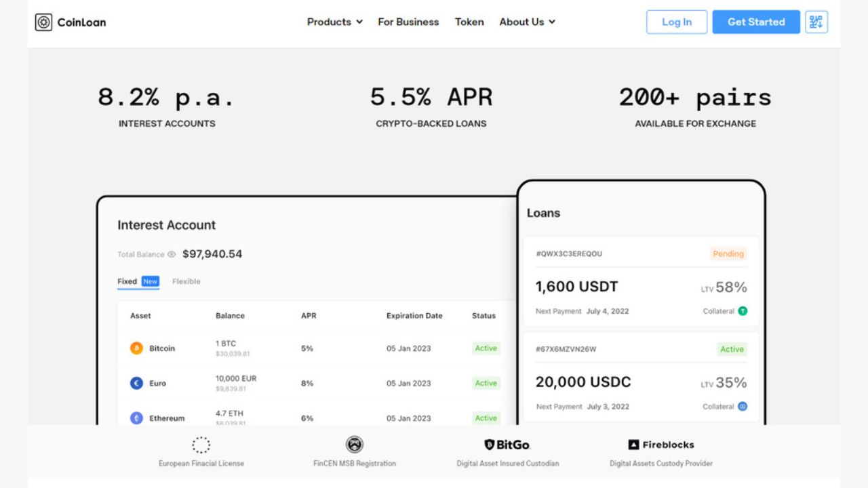Screen dimensions: 868x488
Task: Click the CoinLoan logo icon
Action: tap(43, 22)
